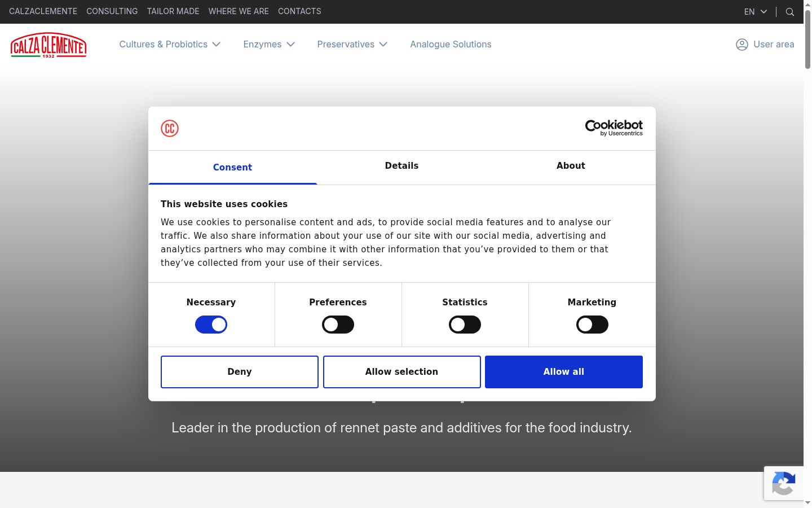Click the red CC logo in cookie dialog

[x=170, y=128]
